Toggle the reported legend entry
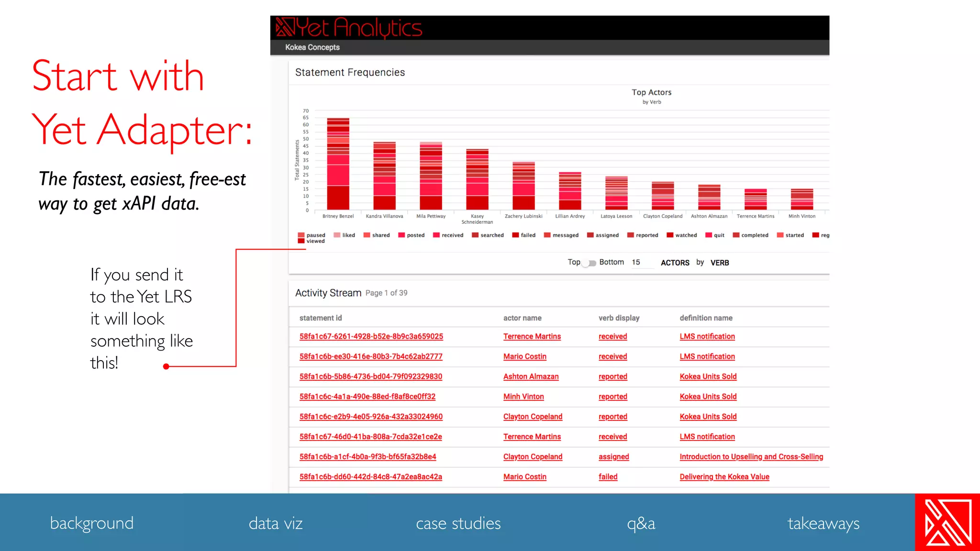 (643, 235)
